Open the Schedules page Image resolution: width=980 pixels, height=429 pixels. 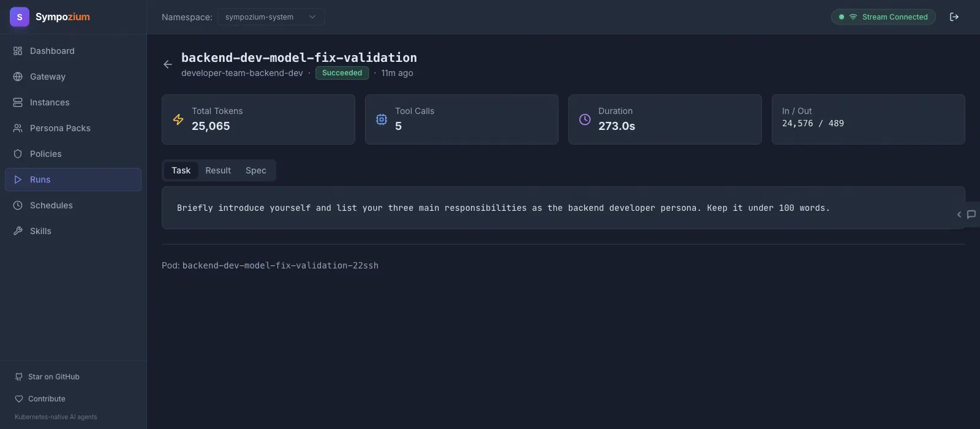(73, 205)
